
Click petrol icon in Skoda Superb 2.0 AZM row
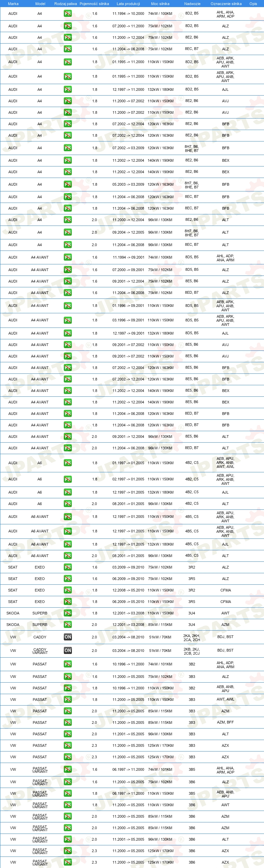[68, 625]
